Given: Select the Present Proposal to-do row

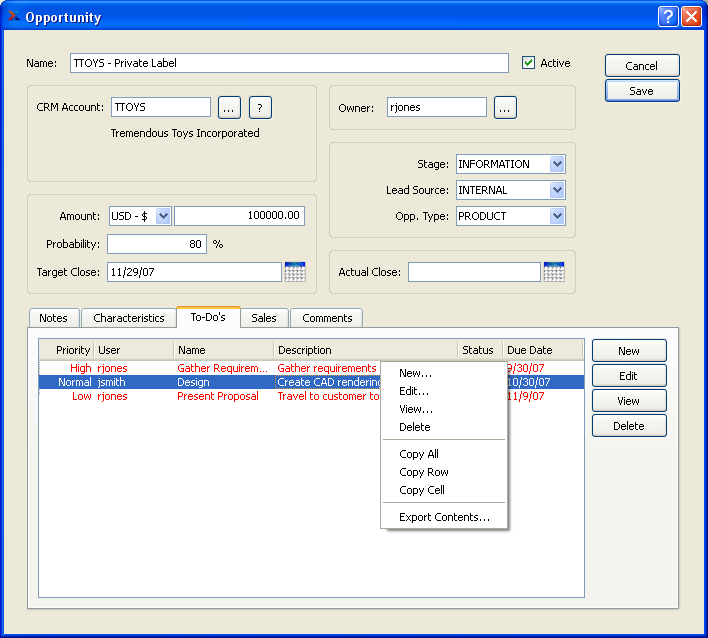Looking at the screenshot, I should 217,396.
